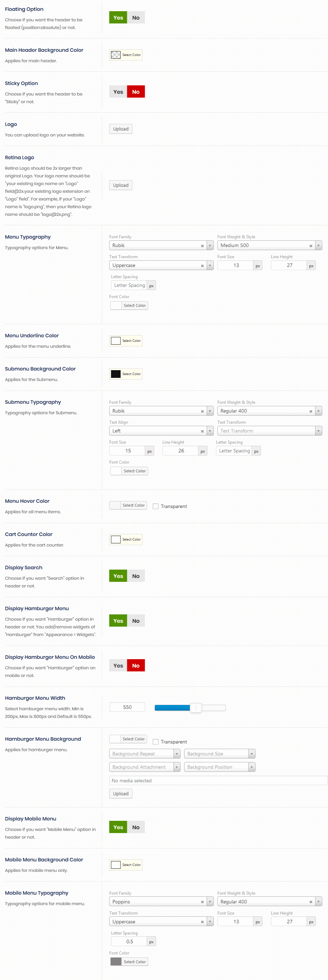Clear the Medium 500 font weight selection
This screenshot has height=980, width=328.
(x=310, y=246)
